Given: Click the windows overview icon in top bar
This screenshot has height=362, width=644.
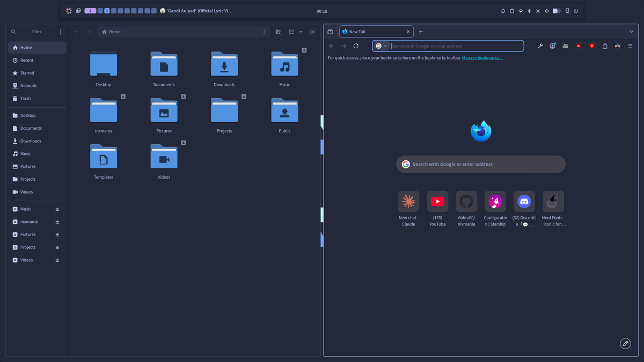Looking at the screenshot, I should coord(78,11).
